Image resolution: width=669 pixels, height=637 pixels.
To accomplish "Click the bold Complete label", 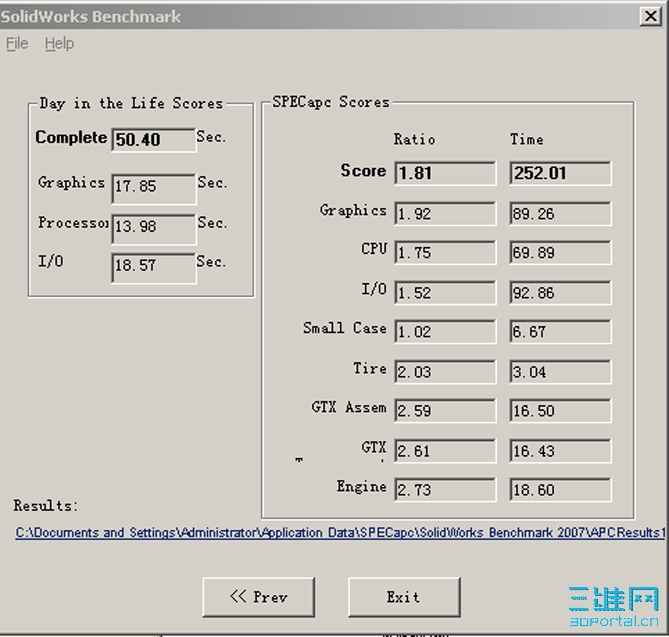I will point(71,137).
